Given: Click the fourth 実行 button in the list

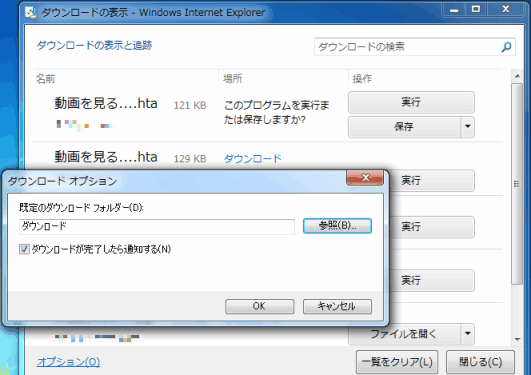Looking at the screenshot, I should tap(432, 280).
